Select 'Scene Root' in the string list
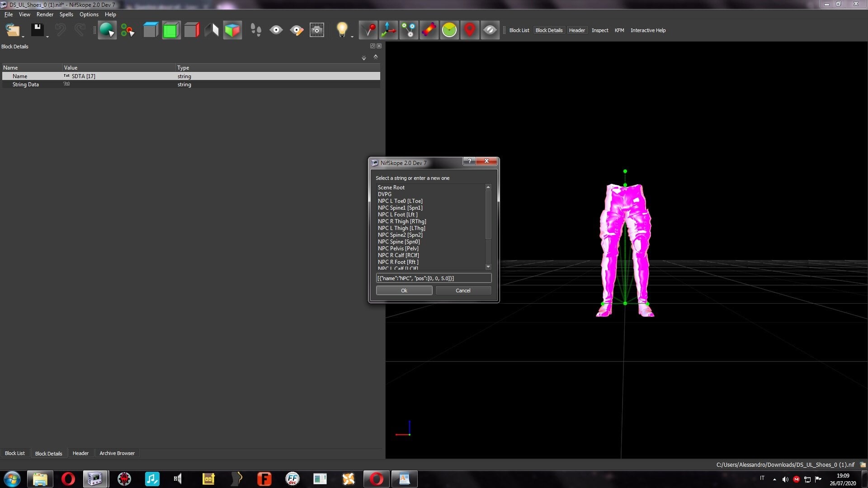The height and width of the screenshot is (488, 868). [x=391, y=188]
